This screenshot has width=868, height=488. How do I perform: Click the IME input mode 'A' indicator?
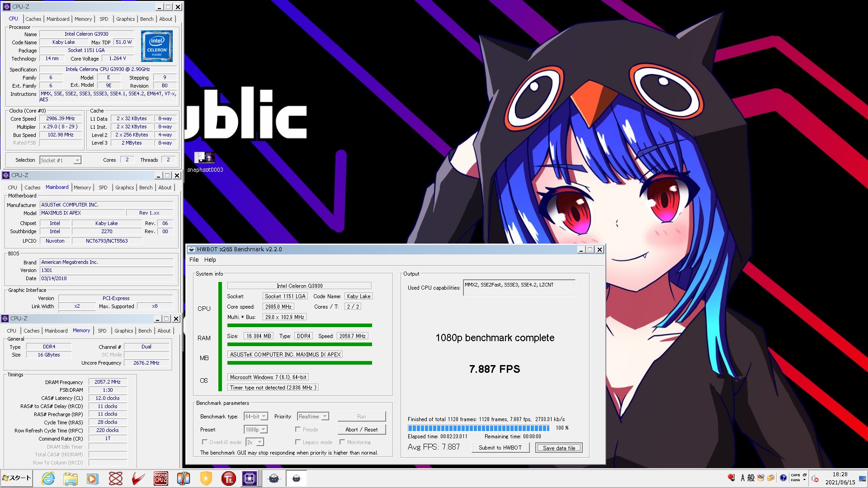(x=742, y=478)
